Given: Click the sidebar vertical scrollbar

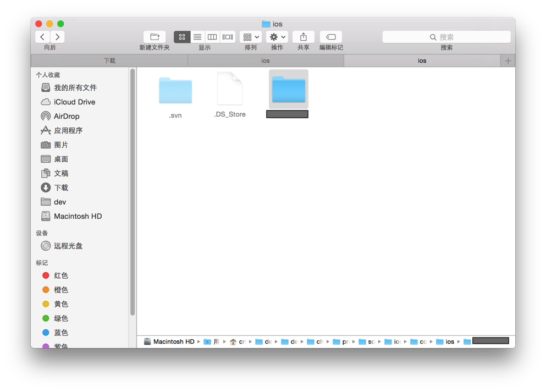Looking at the screenshot, I should point(133,192).
